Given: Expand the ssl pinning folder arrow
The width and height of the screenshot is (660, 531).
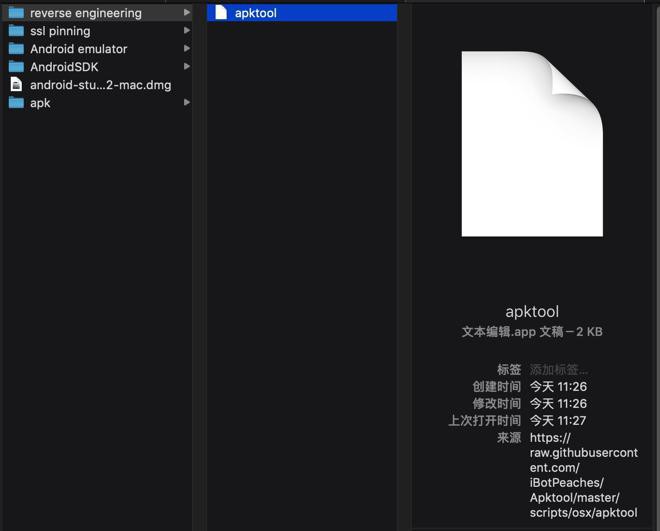Looking at the screenshot, I should pyautogui.click(x=187, y=30).
